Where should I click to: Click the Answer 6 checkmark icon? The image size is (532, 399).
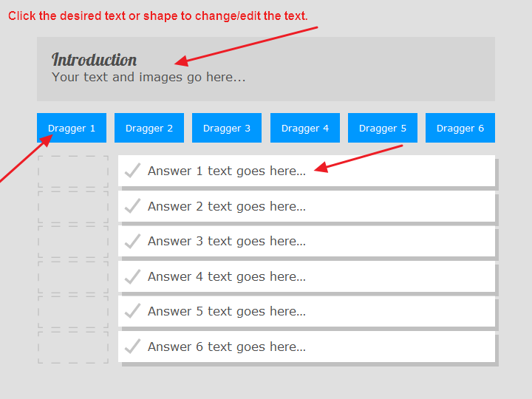click(132, 347)
